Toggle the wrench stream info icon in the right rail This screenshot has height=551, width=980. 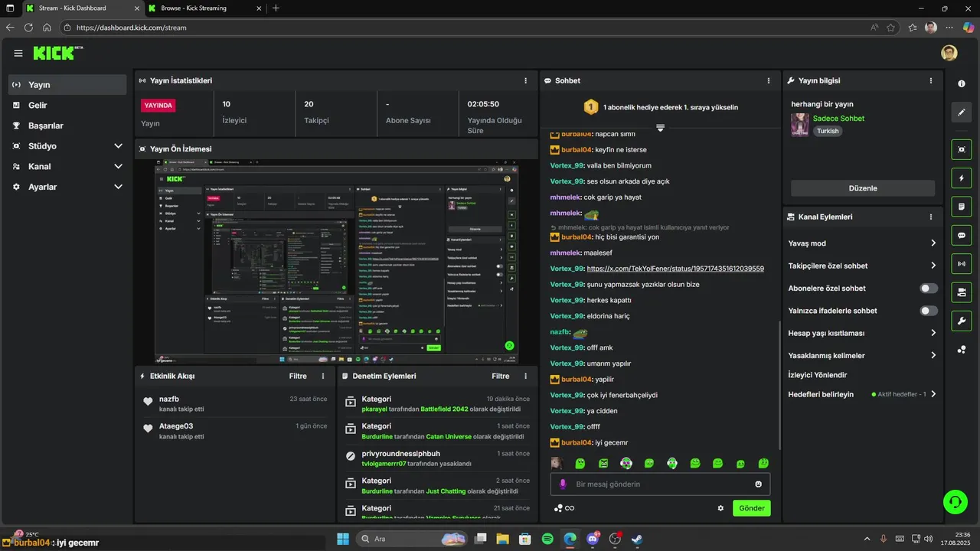click(962, 321)
